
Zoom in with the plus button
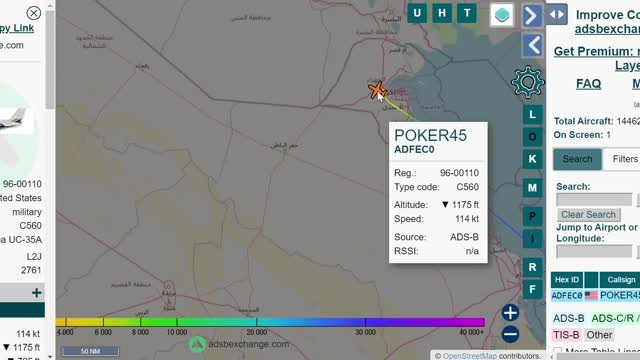point(510,313)
